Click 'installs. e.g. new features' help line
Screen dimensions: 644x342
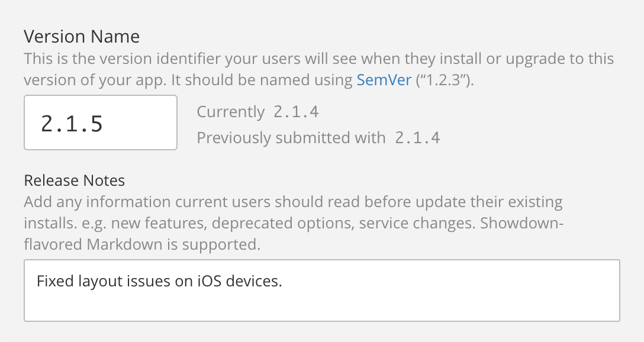point(114,223)
